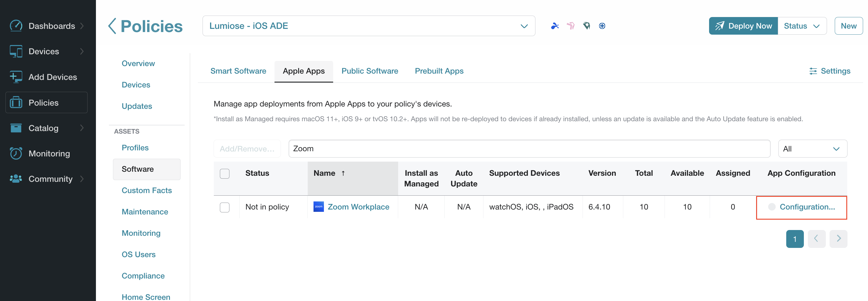Open the Lumiose - iOS ADE policy dropdown

click(369, 26)
